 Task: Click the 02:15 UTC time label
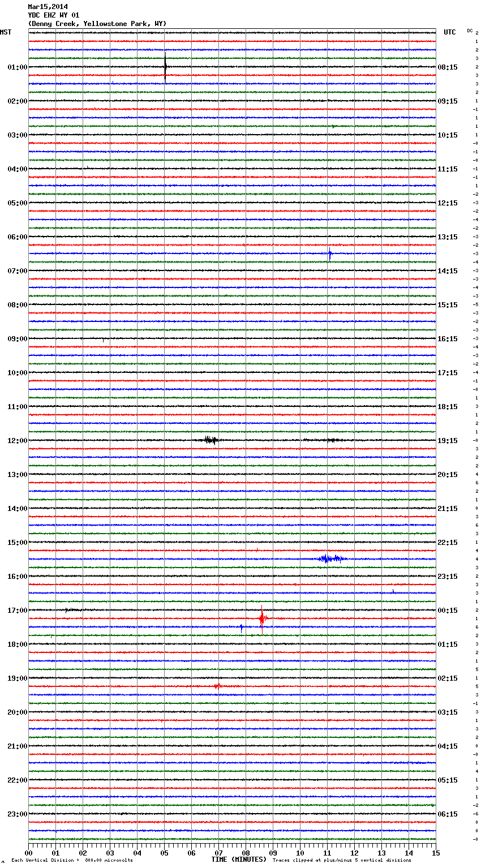(x=448, y=678)
